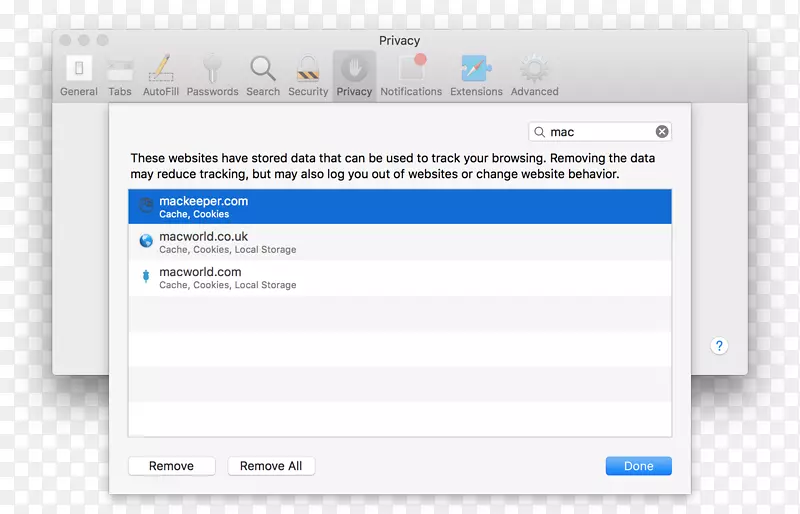Open the Passwords preferences pane
Image resolution: width=800 pixels, height=514 pixels.
[212, 76]
